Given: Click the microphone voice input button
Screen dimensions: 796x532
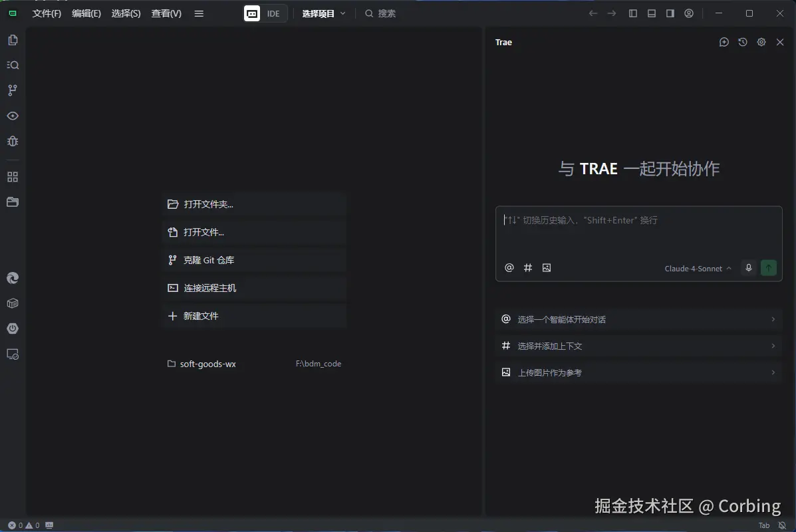Looking at the screenshot, I should click(748, 267).
